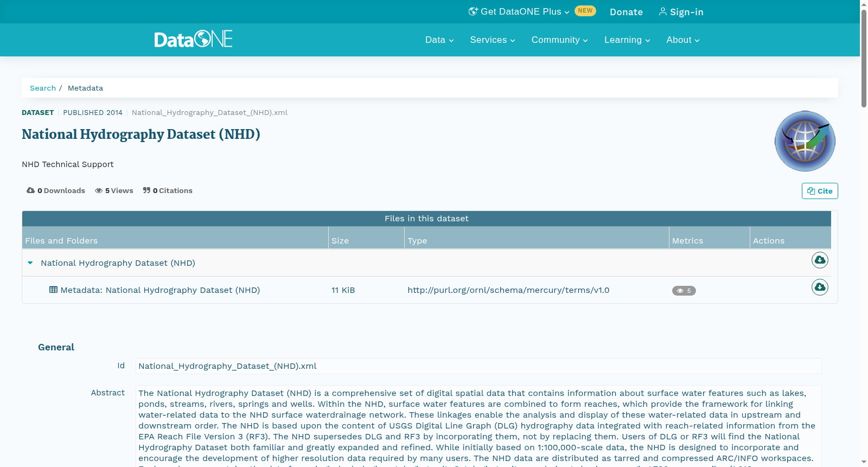Download the Metadata file row

[x=820, y=287]
